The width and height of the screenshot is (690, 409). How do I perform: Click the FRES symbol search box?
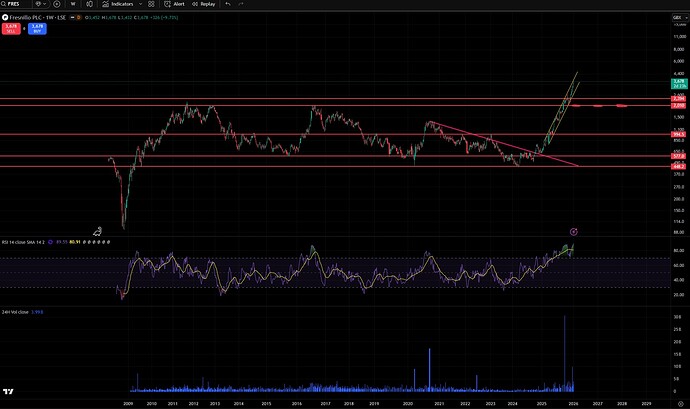tap(19, 4)
